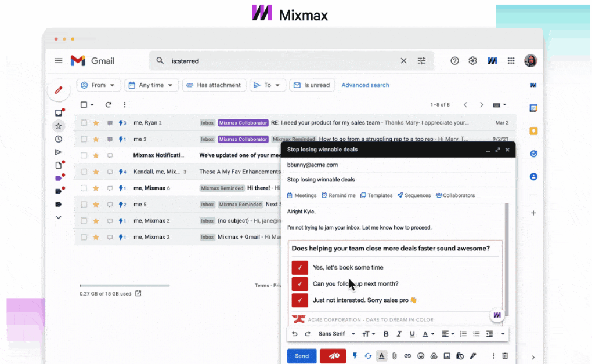Open Gmail Settings gear

coord(472,61)
